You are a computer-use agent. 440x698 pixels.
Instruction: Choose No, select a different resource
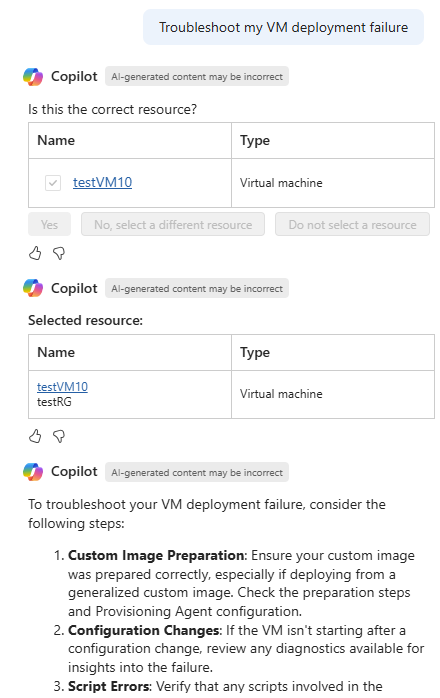[173, 224]
